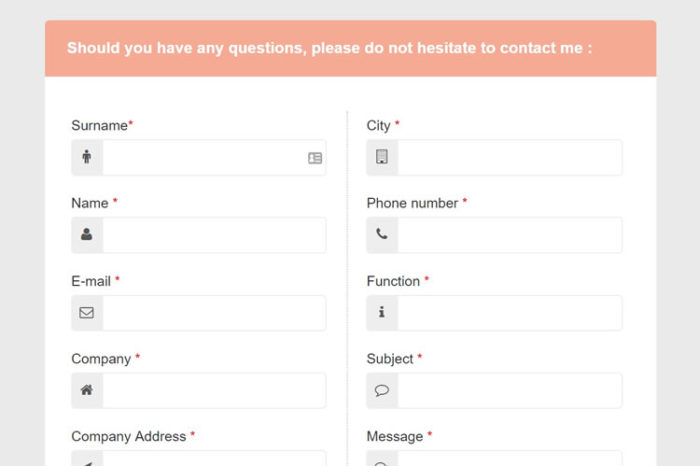Click the home icon beside Company field
The image size is (700, 466).
pos(87,391)
